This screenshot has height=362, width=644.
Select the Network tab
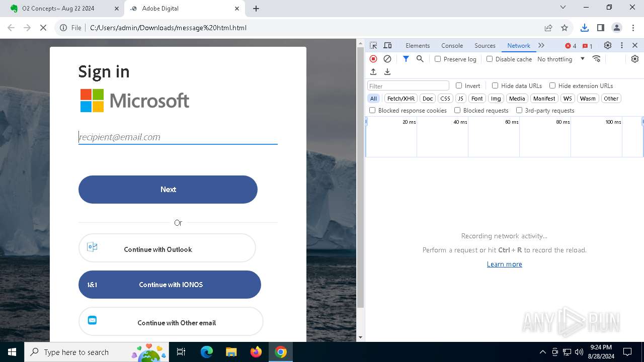point(519,45)
